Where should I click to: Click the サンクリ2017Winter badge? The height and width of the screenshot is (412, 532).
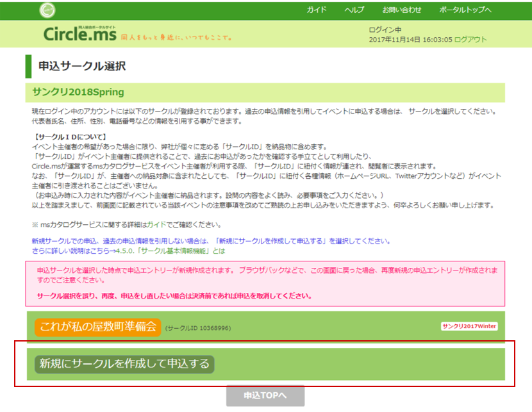[469, 326]
